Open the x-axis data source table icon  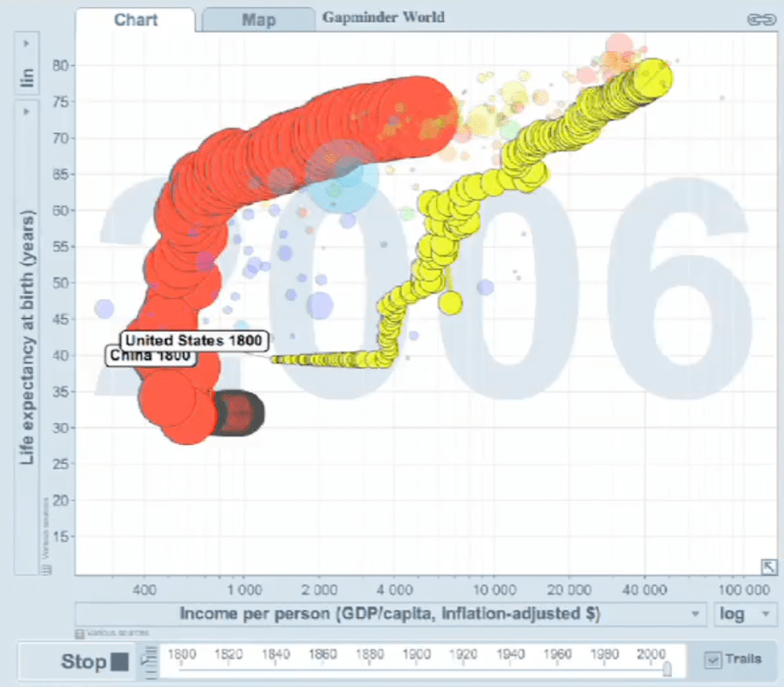click(78, 633)
